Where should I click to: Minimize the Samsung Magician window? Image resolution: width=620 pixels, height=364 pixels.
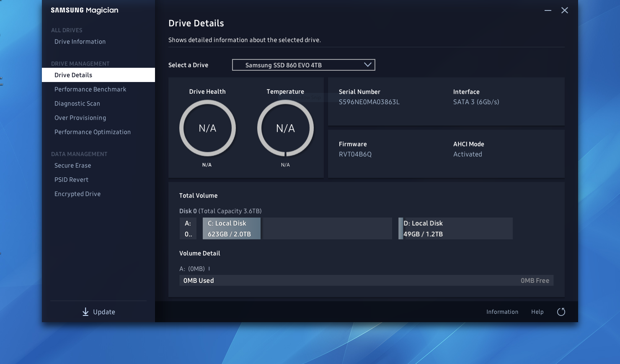(x=548, y=10)
